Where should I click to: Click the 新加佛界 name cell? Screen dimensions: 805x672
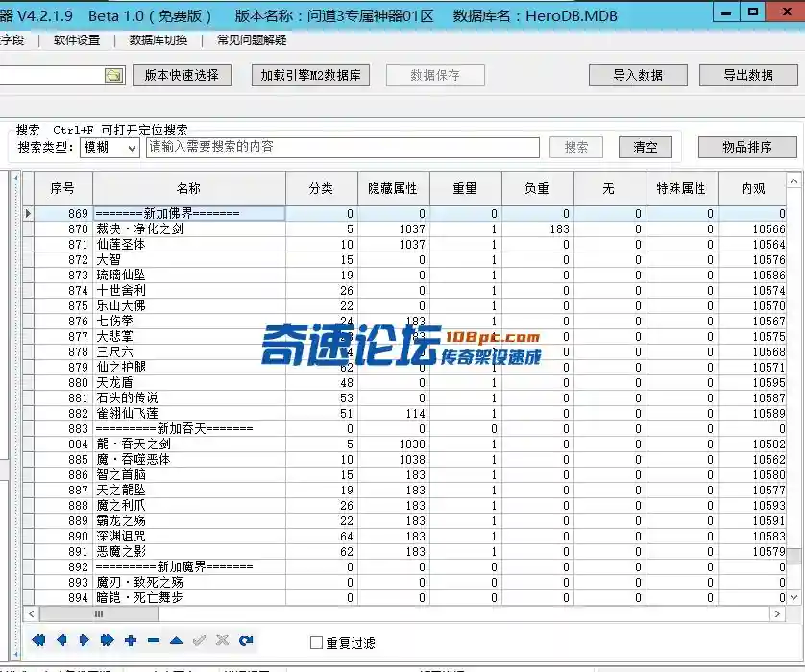point(189,213)
